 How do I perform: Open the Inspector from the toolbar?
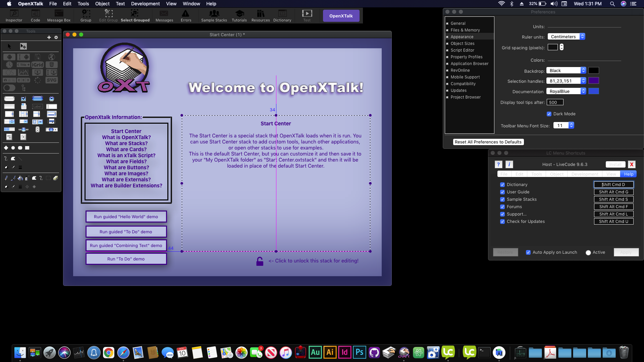click(x=14, y=16)
